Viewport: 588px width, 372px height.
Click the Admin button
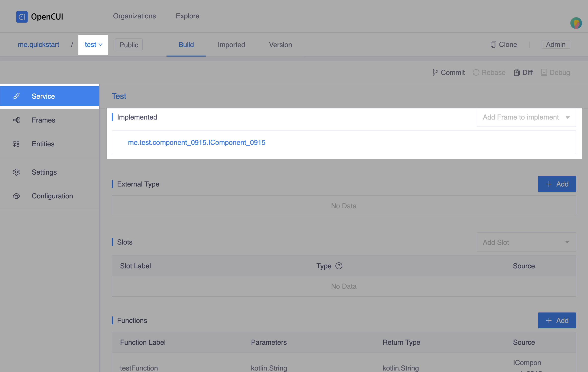pos(555,44)
